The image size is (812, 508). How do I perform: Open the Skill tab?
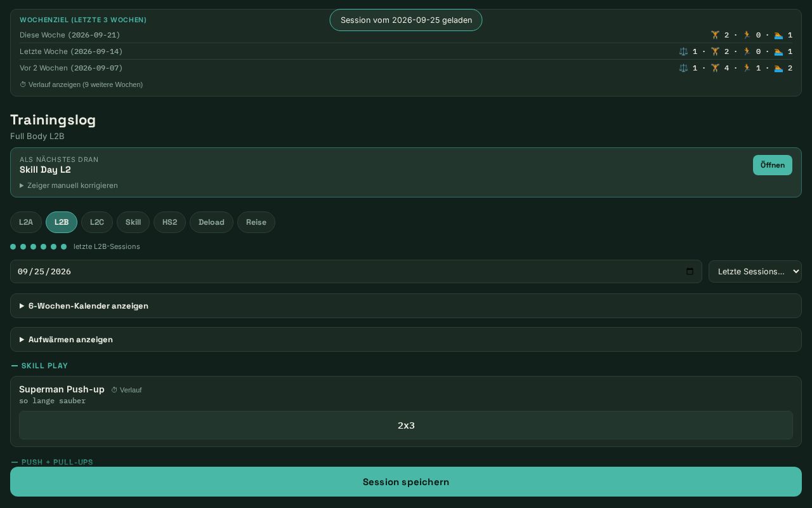pos(133,222)
